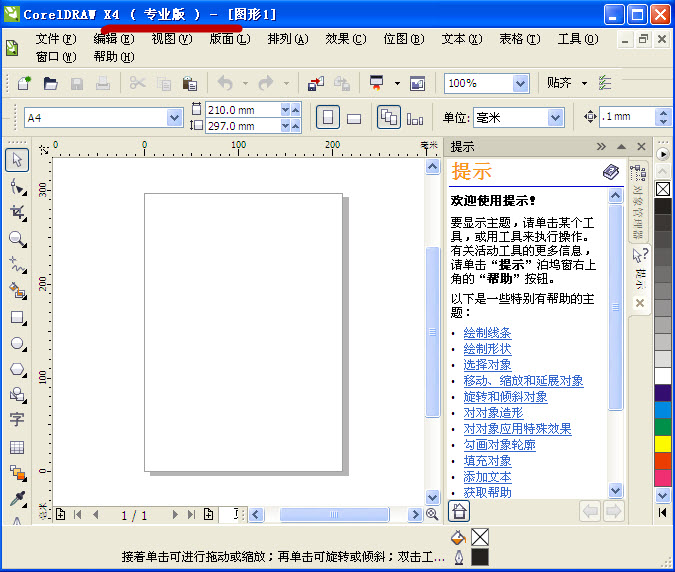
Task: Select the Interactive Blend tool
Action: (18, 473)
